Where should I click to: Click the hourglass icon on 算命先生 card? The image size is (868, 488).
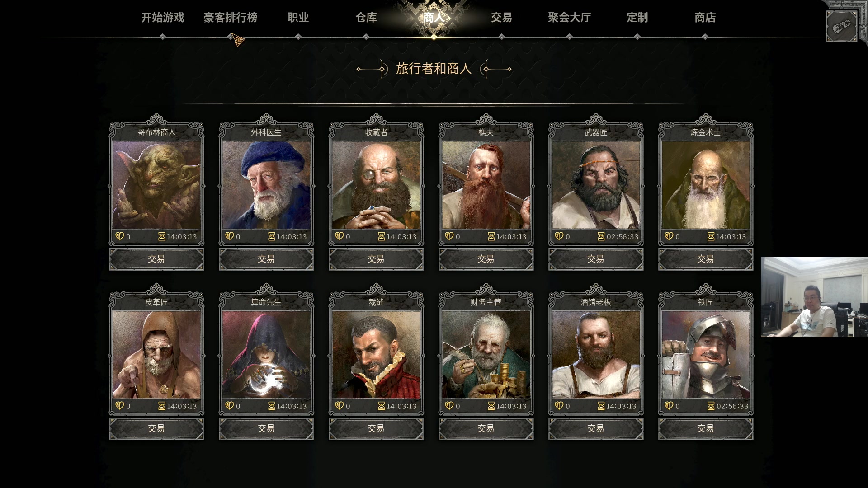click(271, 406)
